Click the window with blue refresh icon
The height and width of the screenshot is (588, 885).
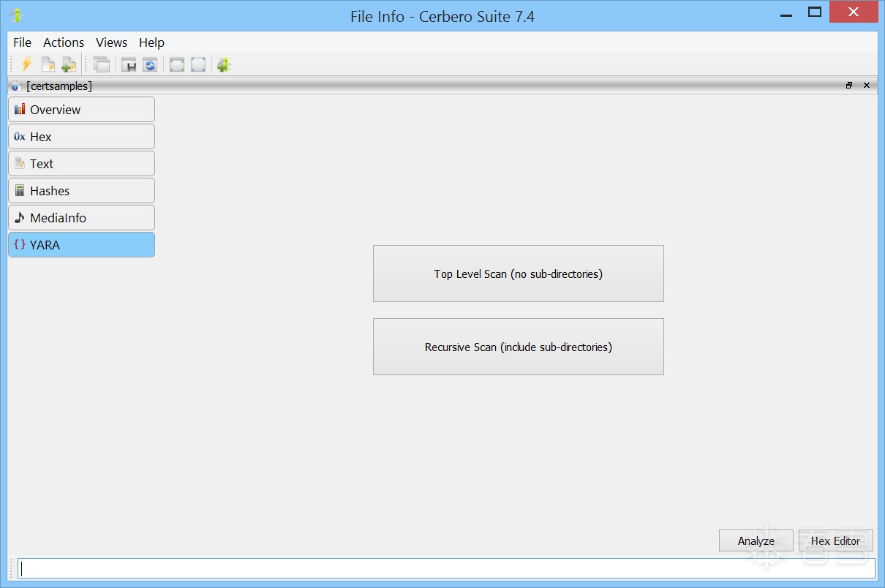pos(150,64)
